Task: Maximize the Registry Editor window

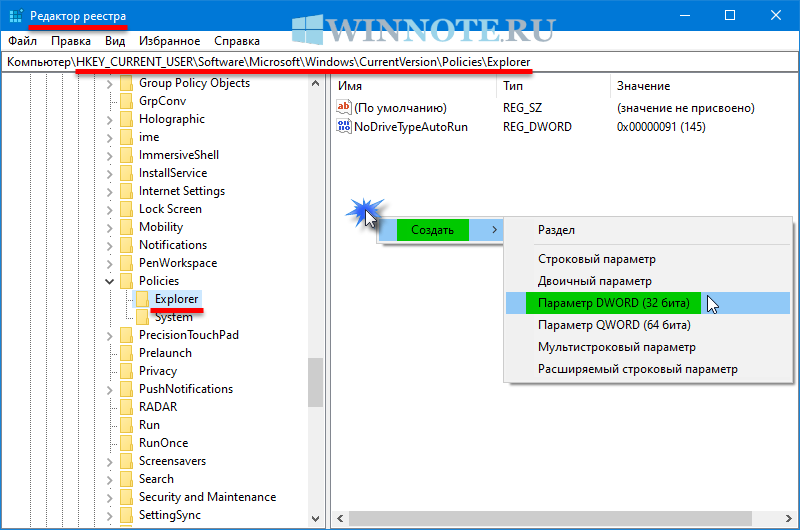Action: [x=730, y=15]
